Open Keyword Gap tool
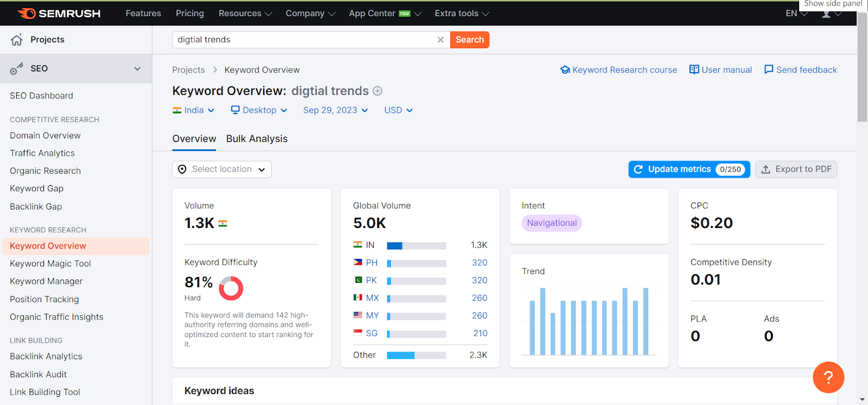This screenshot has width=868, height=405. (x=36, y=189)
